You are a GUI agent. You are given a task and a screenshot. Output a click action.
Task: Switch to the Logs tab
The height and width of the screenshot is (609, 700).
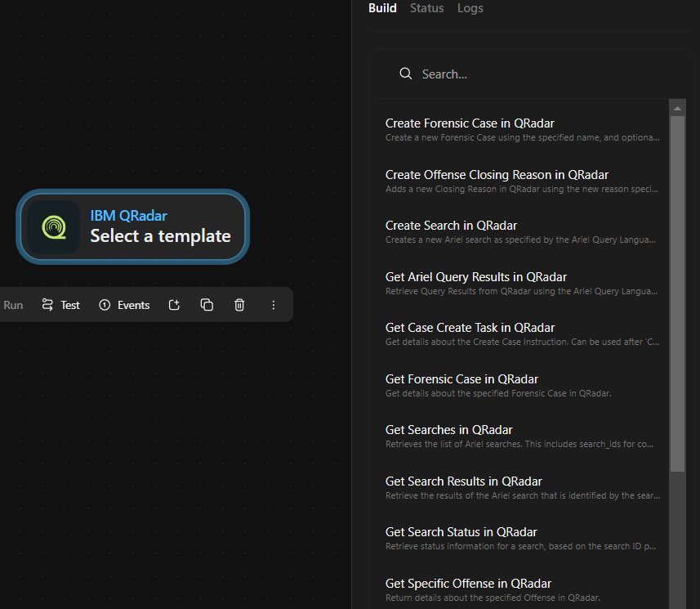(x=470, y=8)
